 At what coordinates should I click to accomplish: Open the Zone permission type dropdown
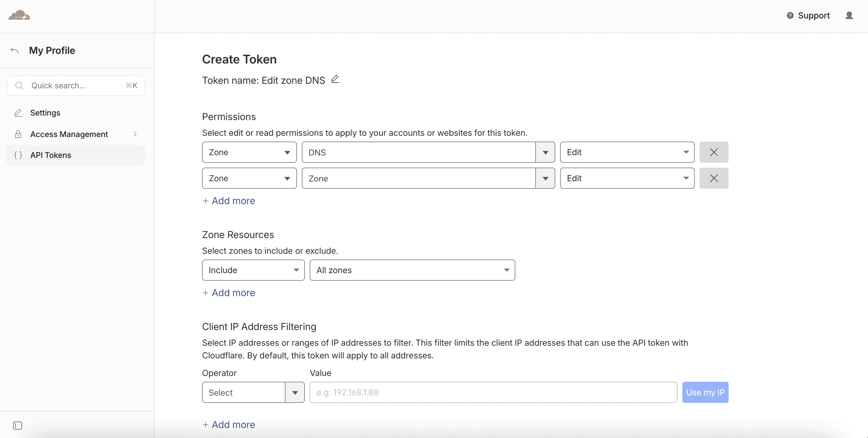point(428,178)
